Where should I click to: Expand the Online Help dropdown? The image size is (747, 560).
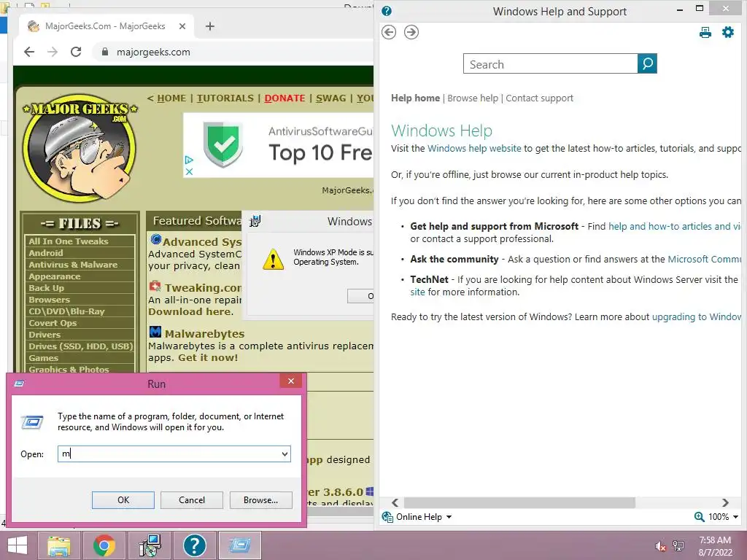point(449,517)
